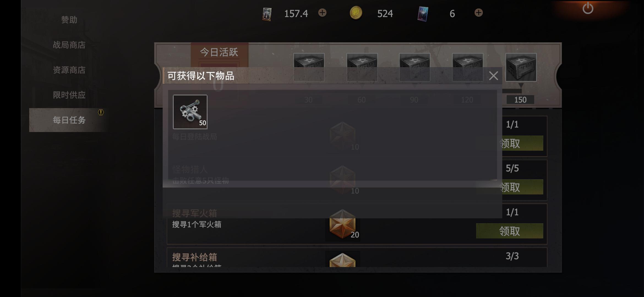Viewport: 644px width, 297px height.
Task: Click the power icon at top right
Action: (x=588, y=8)
